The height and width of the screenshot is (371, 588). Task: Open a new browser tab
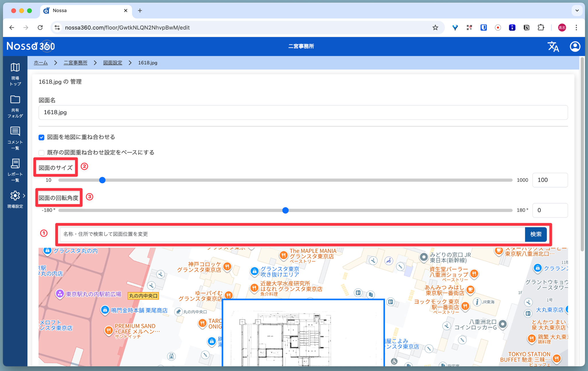tap(140, 11)
